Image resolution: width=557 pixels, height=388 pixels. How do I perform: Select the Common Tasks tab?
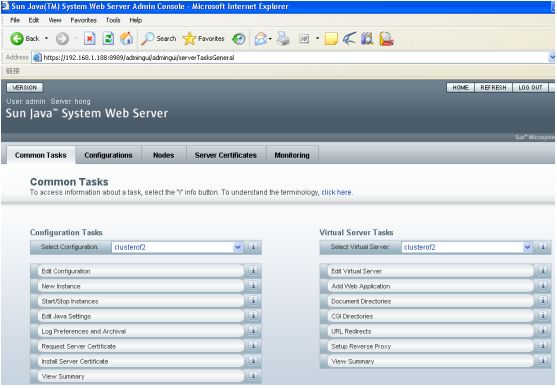pyautogui.click(x=41, y=155)
